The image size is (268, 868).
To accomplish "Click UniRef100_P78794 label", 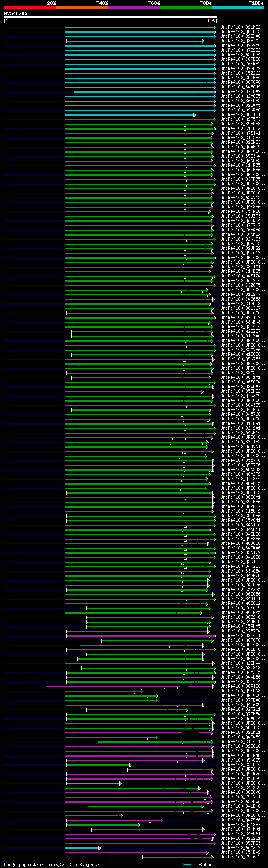I will [240, 631].
